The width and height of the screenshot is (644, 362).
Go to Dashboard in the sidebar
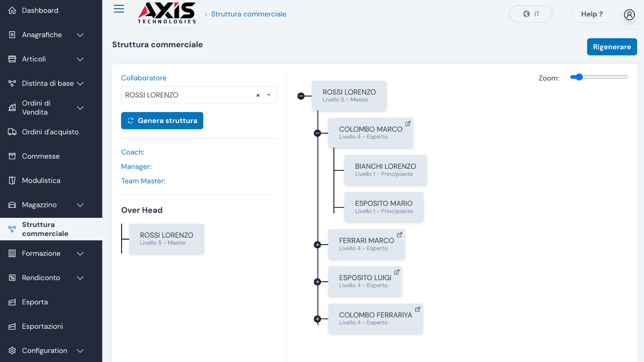40,10
